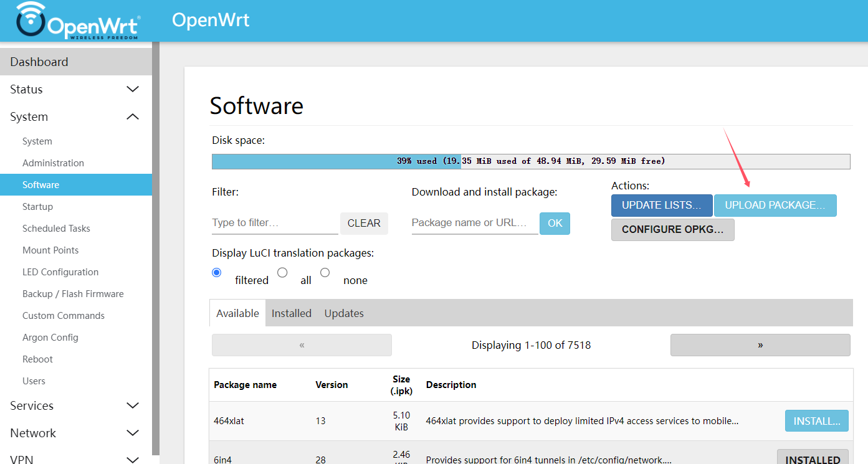Open the Startup page
This screenshot has height=464, width=868.
[37, 207]
